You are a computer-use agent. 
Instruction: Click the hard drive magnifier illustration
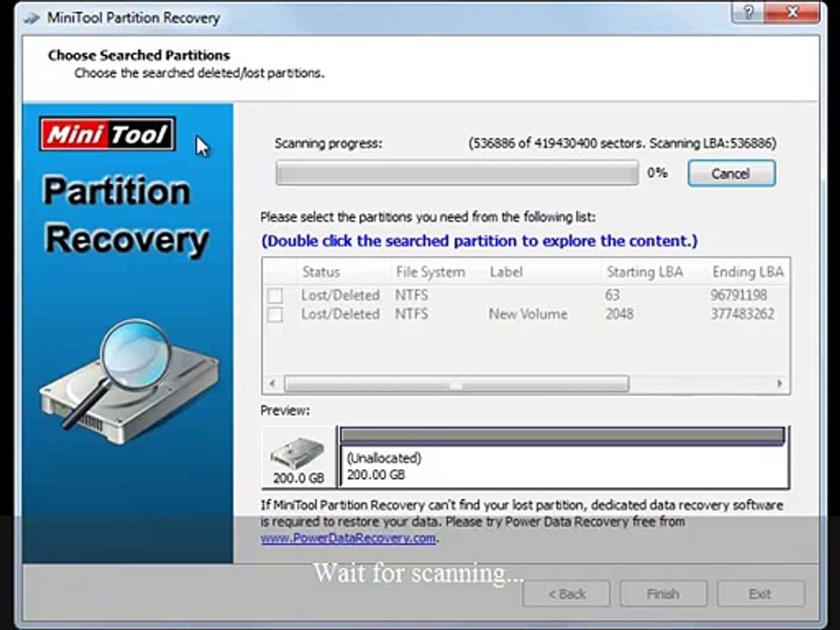[x=128, y=382]
